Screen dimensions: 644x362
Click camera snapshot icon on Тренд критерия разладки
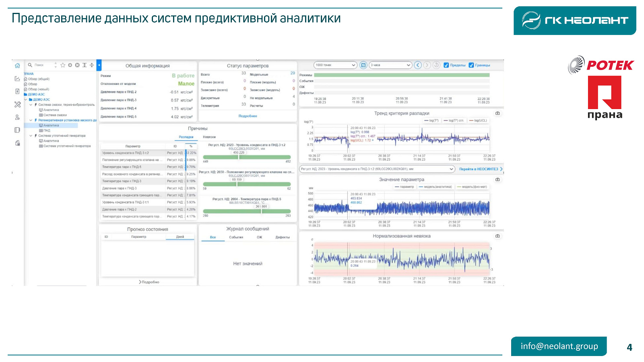point(497,113)
